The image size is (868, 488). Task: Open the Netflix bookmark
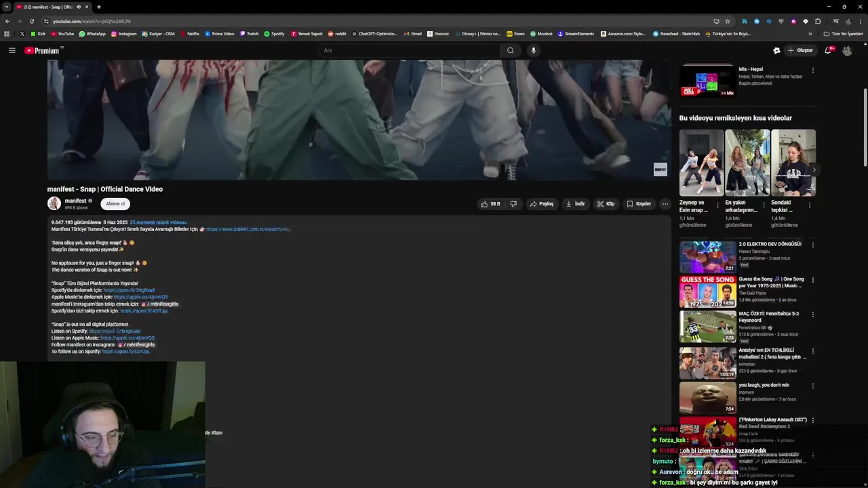(190, 33)
